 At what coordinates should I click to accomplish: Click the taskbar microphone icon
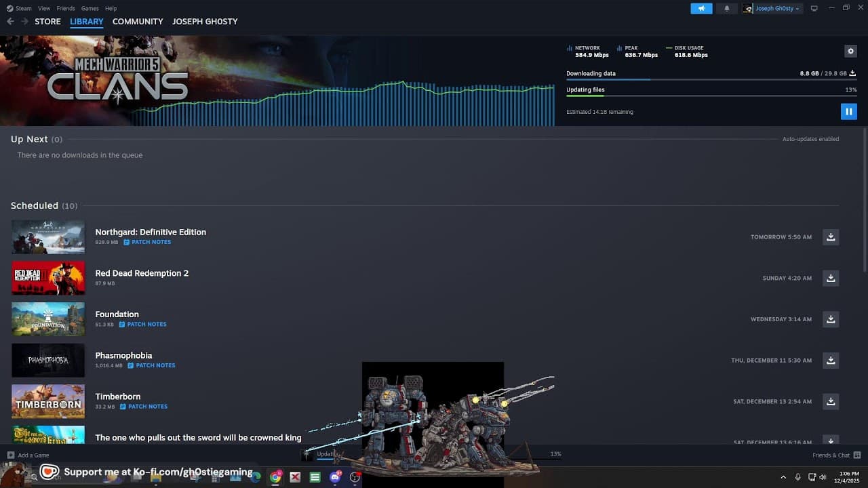click(x=797, y=477)
